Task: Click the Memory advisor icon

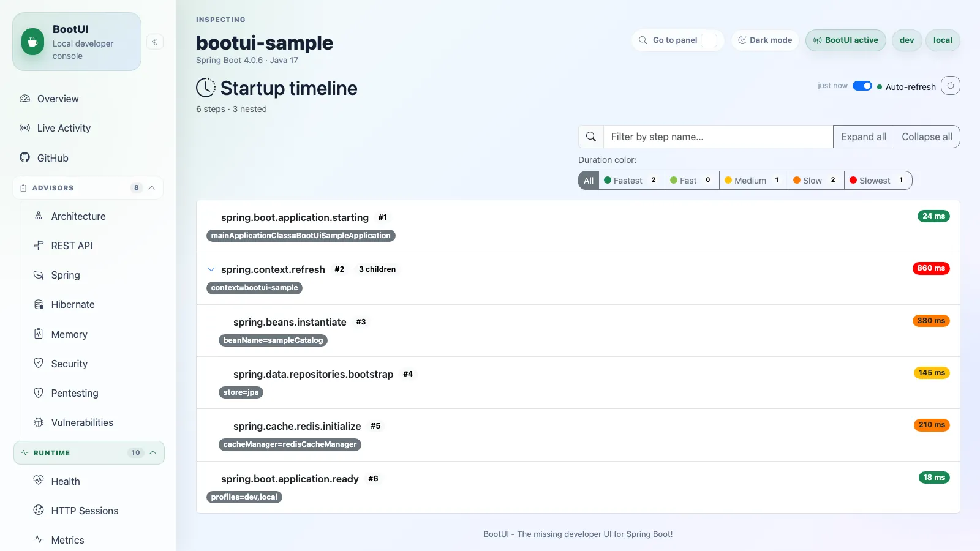Action: click(39, 334)
